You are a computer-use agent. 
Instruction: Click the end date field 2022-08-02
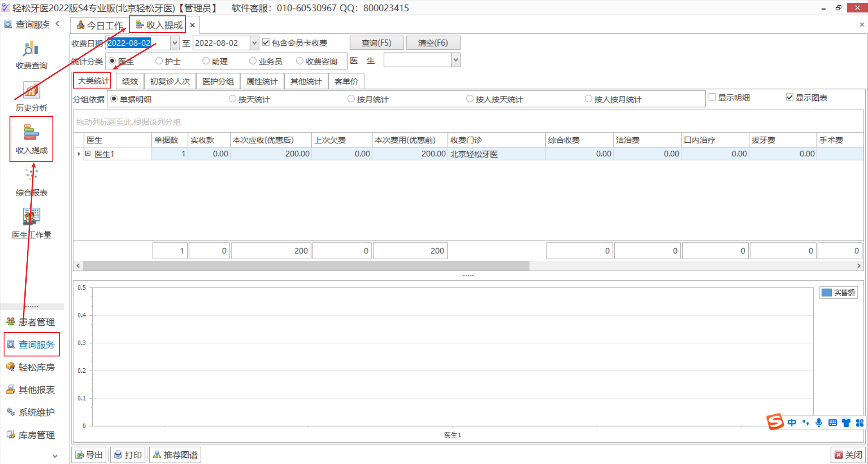[222, 43]
